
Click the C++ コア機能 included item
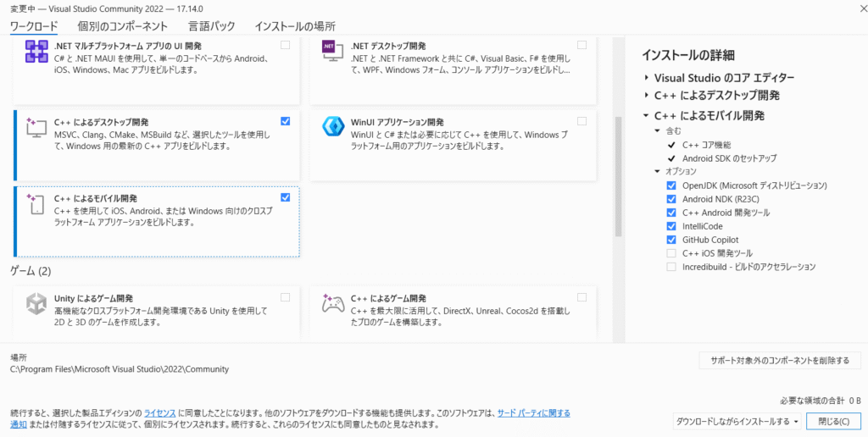pyautogui.click(x=706, y=145)
